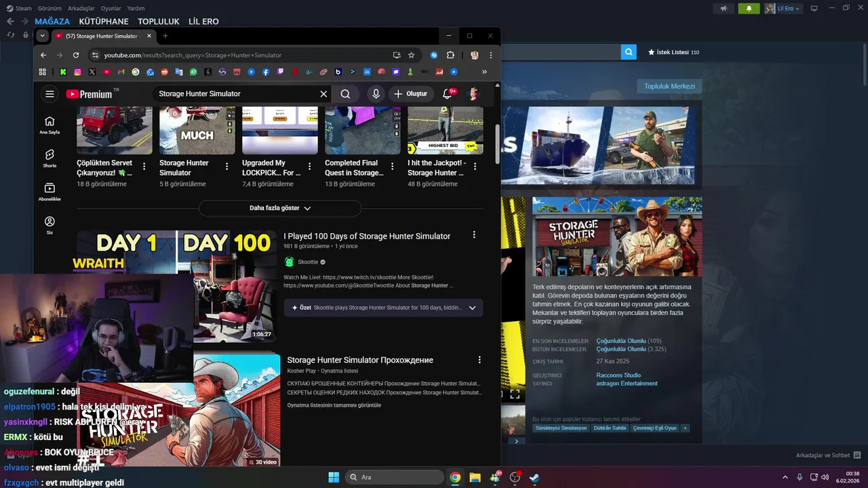Open File Explorer from taskbar
This screenshot has height=488, width=868.
(x=475, y=477)
